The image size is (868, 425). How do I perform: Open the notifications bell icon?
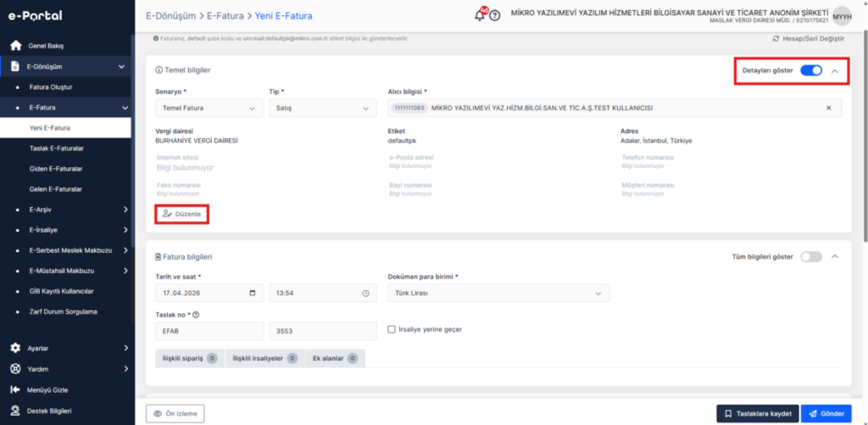click(480, 15)
